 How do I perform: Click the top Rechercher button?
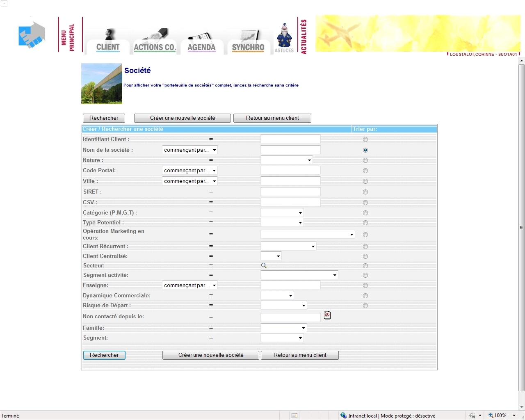pos(104,118)
